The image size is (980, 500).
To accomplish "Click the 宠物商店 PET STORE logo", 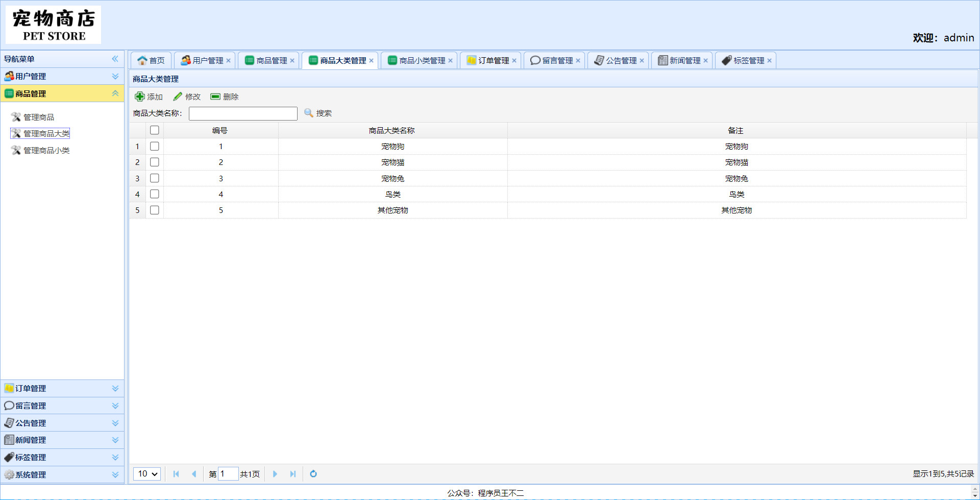I will pos(54,25).
